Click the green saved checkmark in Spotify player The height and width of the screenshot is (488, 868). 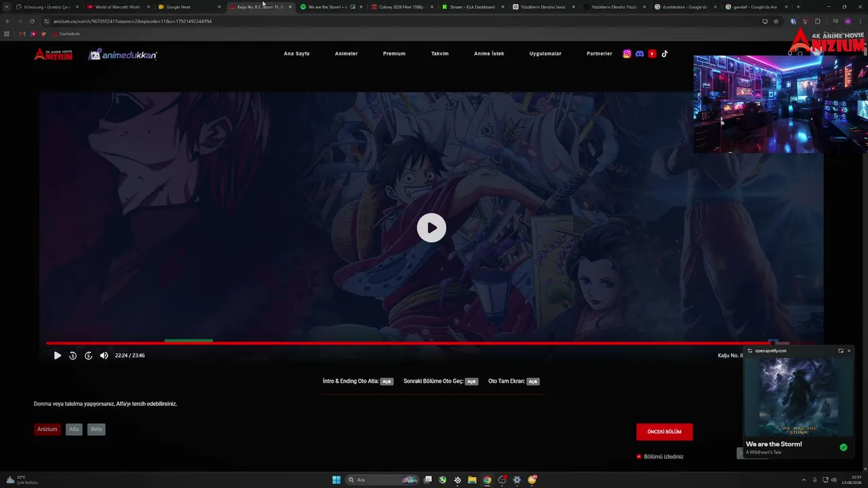(844, 447)
